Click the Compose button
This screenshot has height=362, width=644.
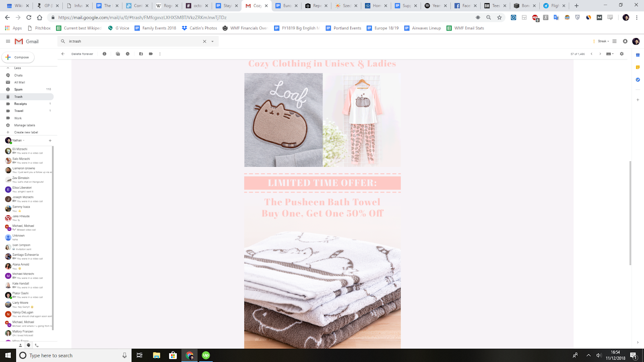click(x=18, y=57)
